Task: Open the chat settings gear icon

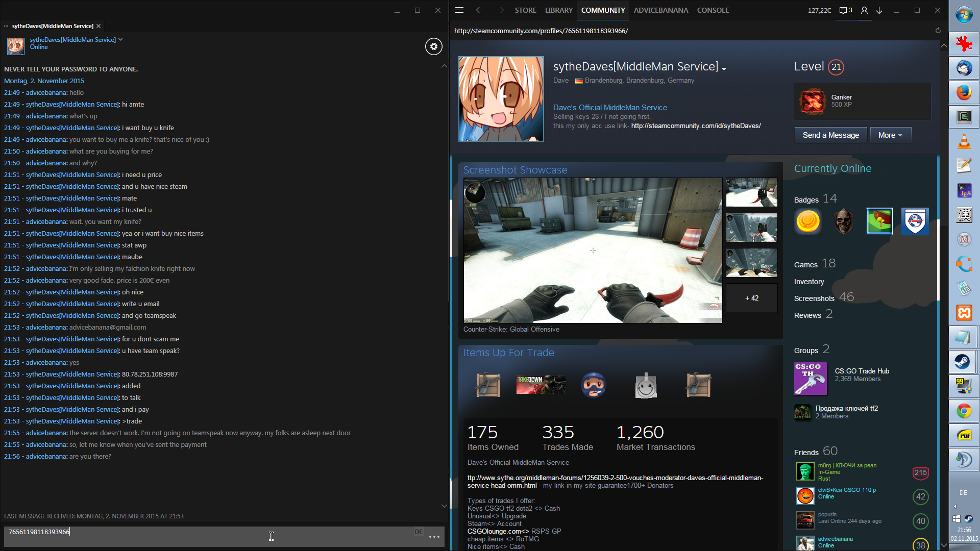Action: [433, 46]
